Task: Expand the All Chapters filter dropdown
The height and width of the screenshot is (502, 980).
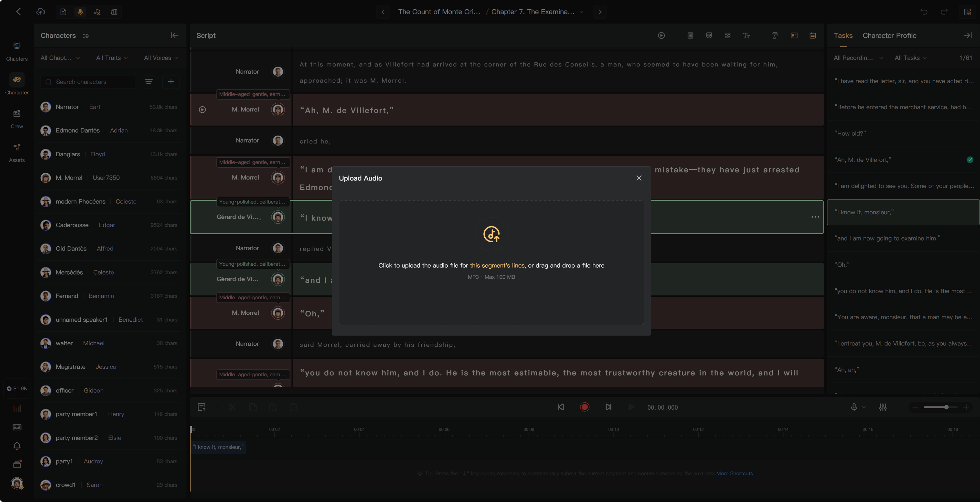Action: point(60,58)
